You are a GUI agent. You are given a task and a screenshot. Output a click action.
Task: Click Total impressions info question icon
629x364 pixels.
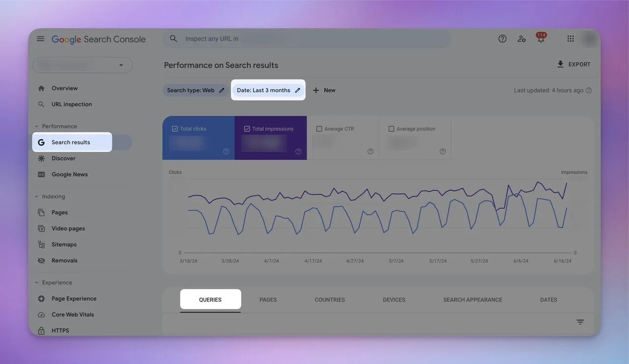coord(298,151)
